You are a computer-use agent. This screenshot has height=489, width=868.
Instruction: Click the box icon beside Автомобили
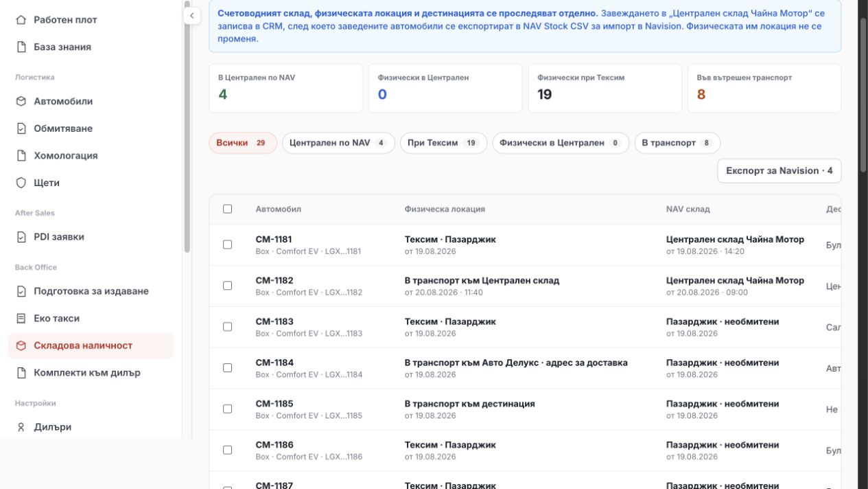pos(21,102)
